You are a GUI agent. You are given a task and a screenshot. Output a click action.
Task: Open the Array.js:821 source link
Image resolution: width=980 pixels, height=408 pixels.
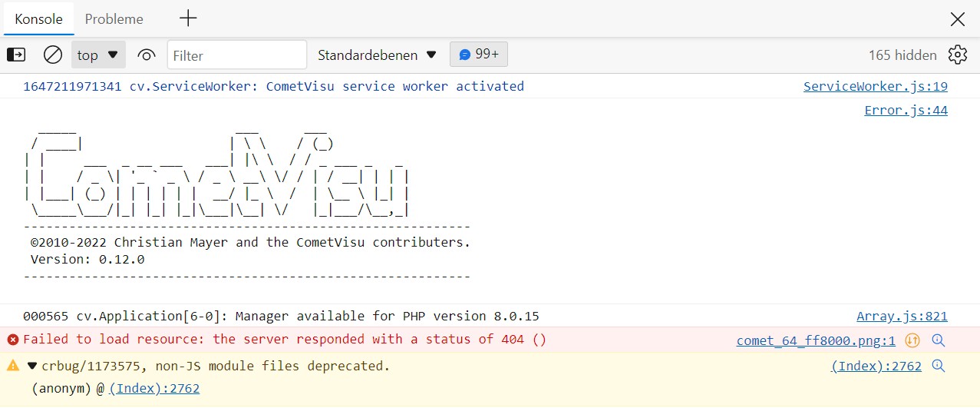point(902,317)
